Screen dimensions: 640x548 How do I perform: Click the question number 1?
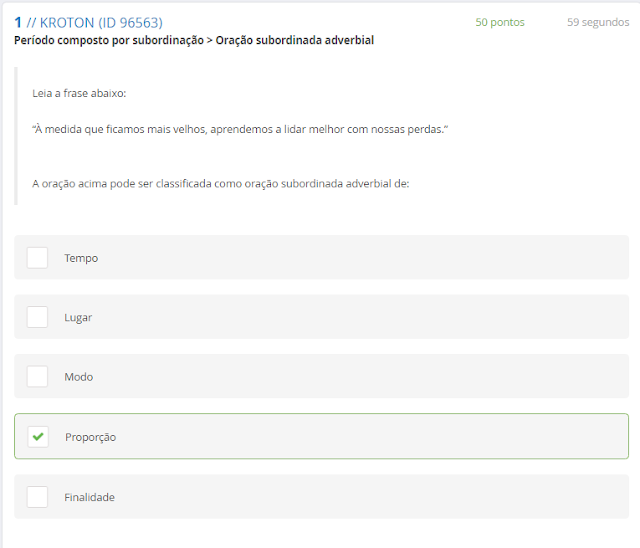click(x=18, y=22)
